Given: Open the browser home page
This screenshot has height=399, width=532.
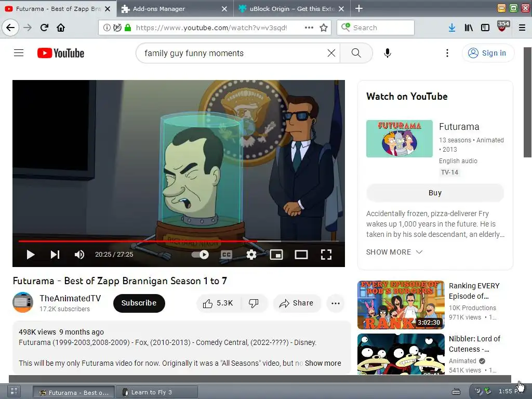Looking at the screenshot, I should [x=61, y=28].
